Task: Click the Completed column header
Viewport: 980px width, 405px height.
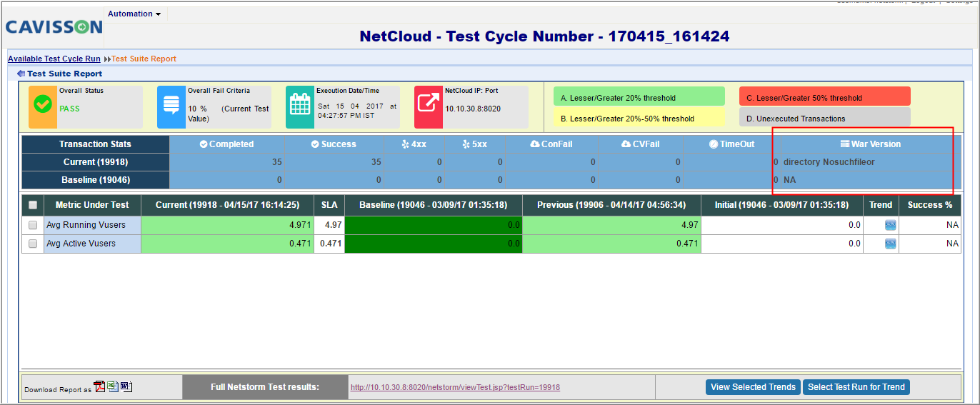Action: tap(226, 144)
